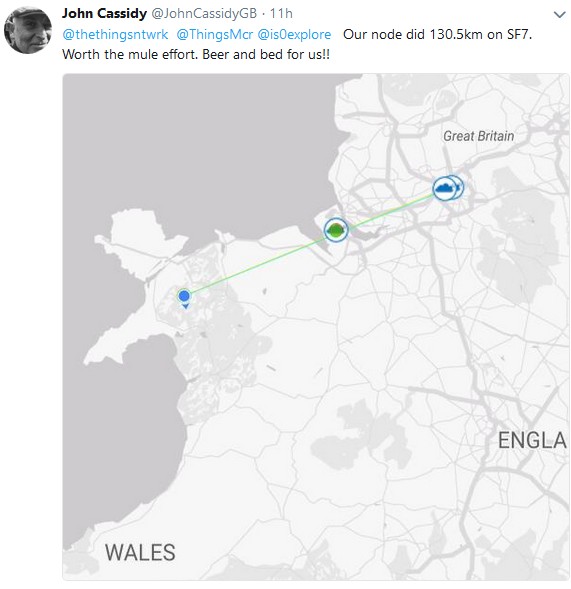Click the WALES map label
Screen dimensions: 571x589
click(140, 553)
